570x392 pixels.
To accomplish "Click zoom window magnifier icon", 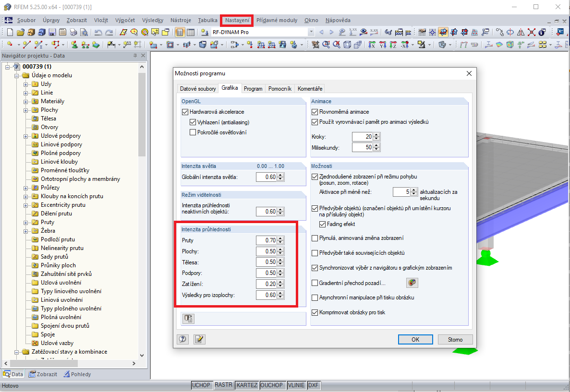I will click(326, 44).
